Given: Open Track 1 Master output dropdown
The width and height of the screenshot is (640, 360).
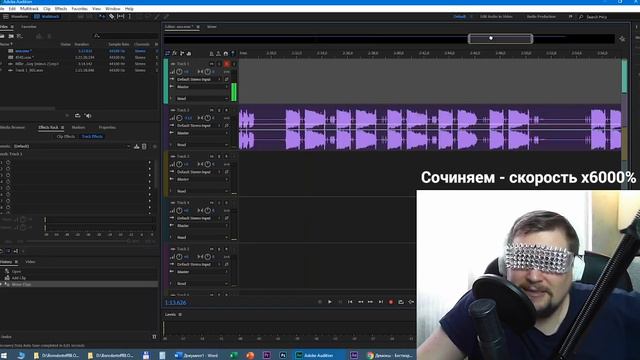Looking at the screenshot, I should [x=202, y=87].
